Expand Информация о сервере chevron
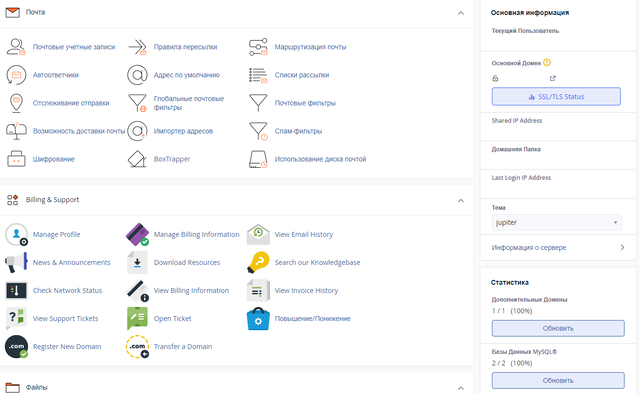The image size is (640, 394). [x=622, y=247]
